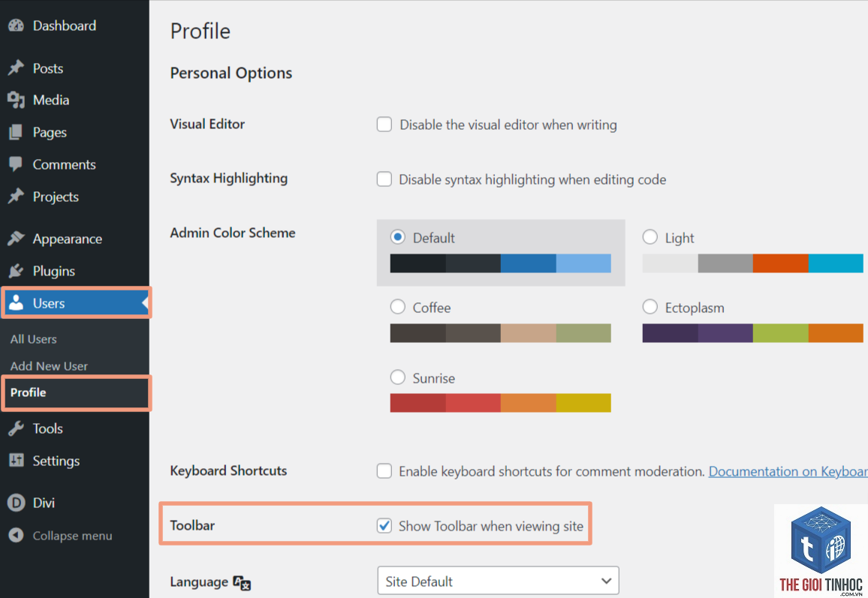Image resolution: width=868 pixels, height=598 pixels.
Task: Open the Projects menu item
Action: (56, 197)
